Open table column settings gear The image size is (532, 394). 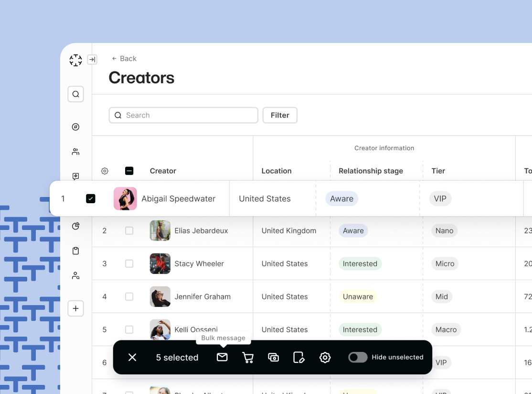(105, 171)
